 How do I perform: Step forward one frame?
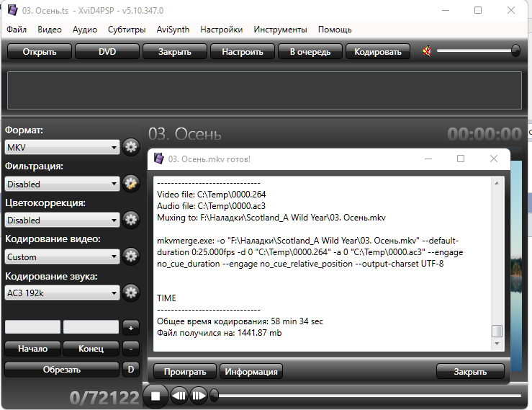(x=199, y=396)
